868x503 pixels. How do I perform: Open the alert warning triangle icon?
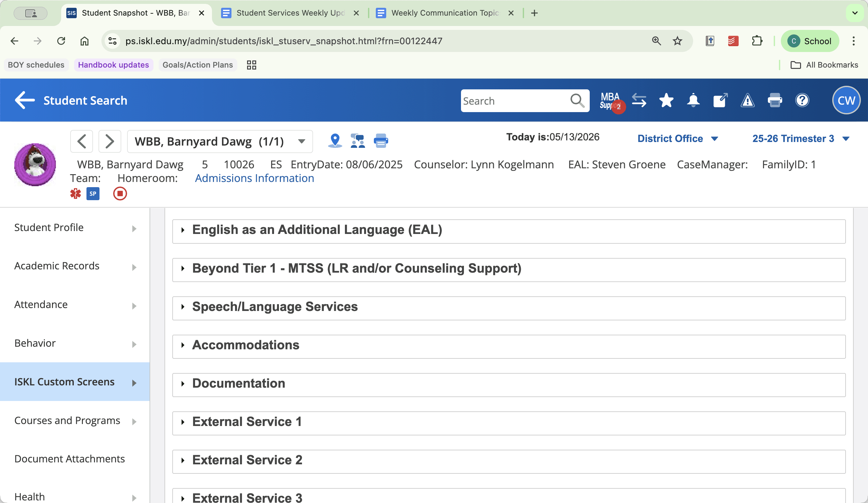coord(747,101)
